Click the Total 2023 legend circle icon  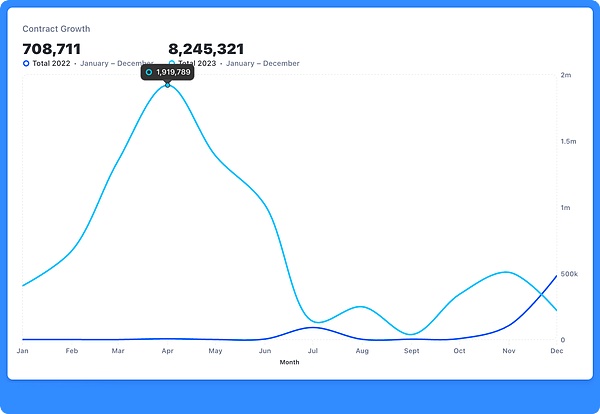click(172, 63)
